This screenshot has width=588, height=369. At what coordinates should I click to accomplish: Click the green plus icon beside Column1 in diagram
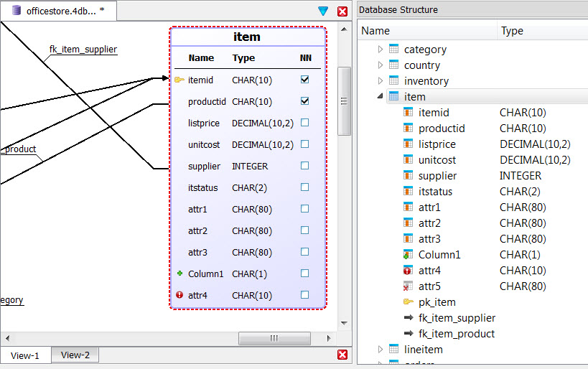click(179, 274)
